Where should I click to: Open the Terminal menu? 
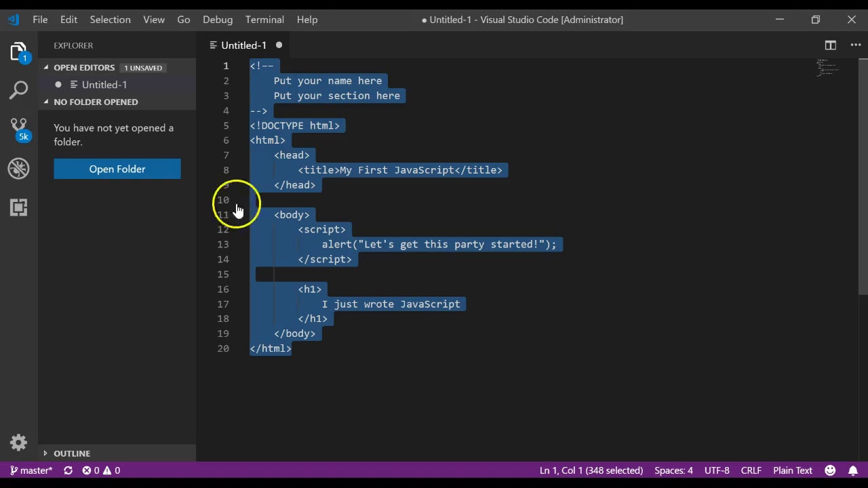coord(264,20)
